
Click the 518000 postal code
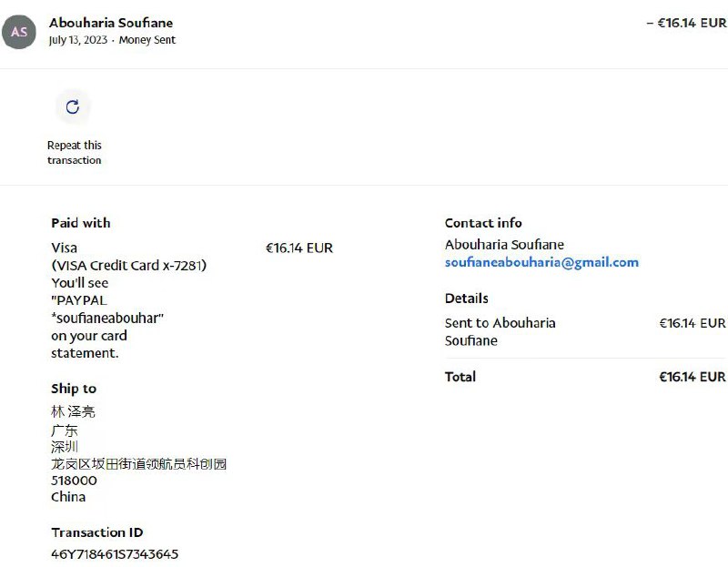tap(74, 481)
